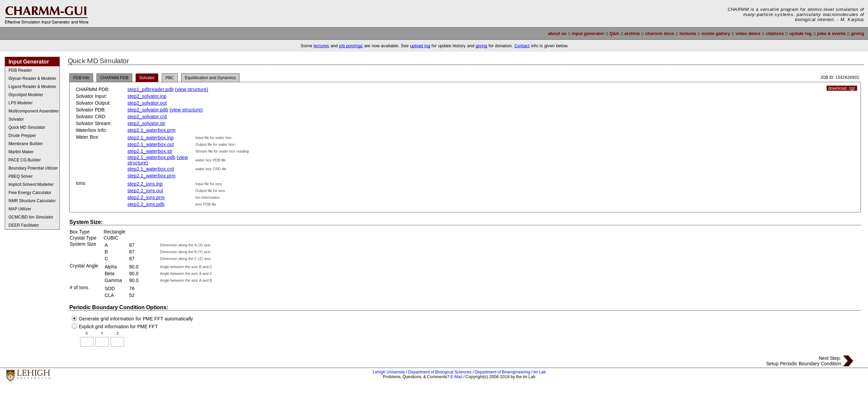The image size is (868, 404).
Task: Open step2_solvator.crd link
Action: click(x=147, y=117)
